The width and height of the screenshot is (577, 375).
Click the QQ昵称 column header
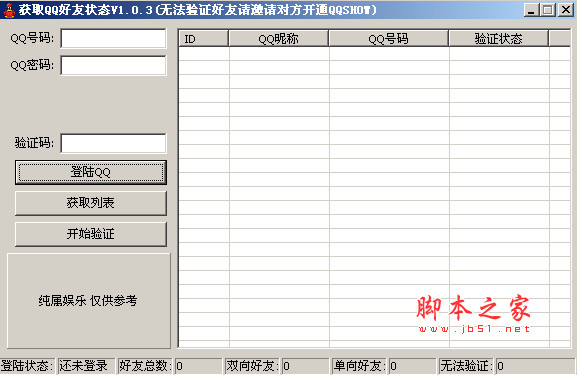(279, 39)
